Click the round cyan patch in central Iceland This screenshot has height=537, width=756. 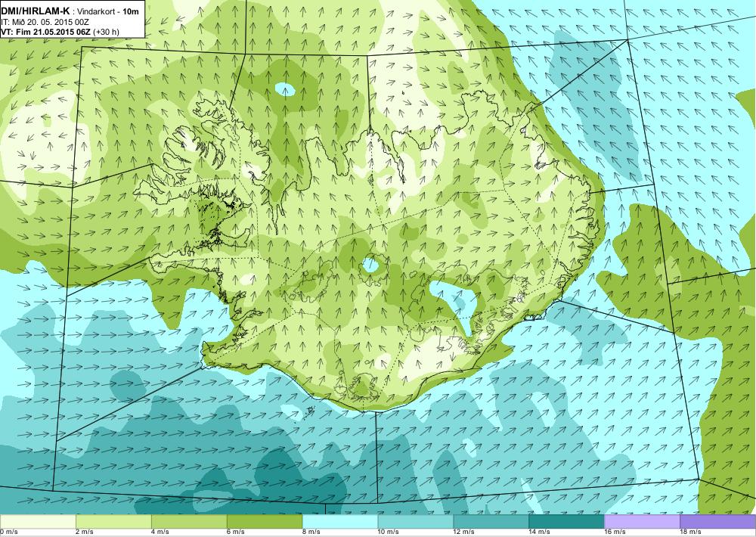370,265
